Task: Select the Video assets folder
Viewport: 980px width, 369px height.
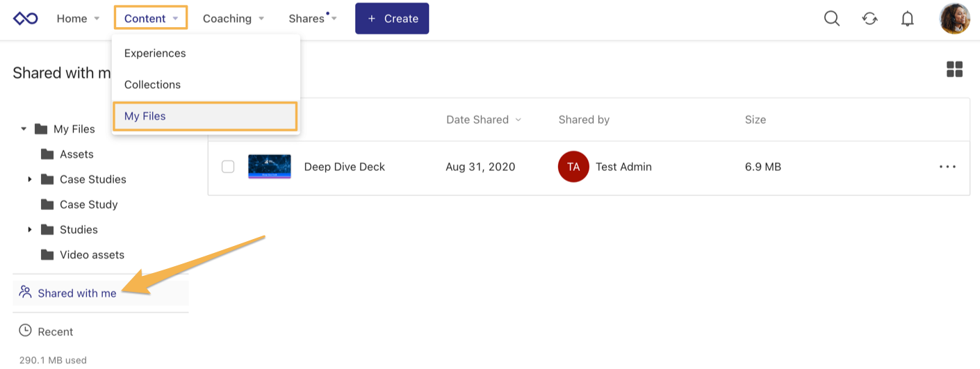Action: tap(92, 255)
